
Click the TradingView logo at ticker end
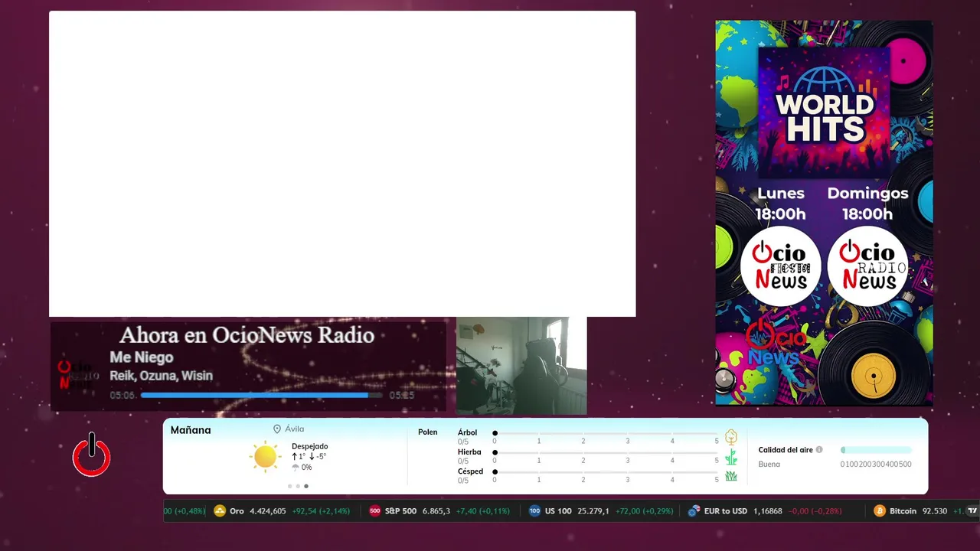[x=972, y=511]
